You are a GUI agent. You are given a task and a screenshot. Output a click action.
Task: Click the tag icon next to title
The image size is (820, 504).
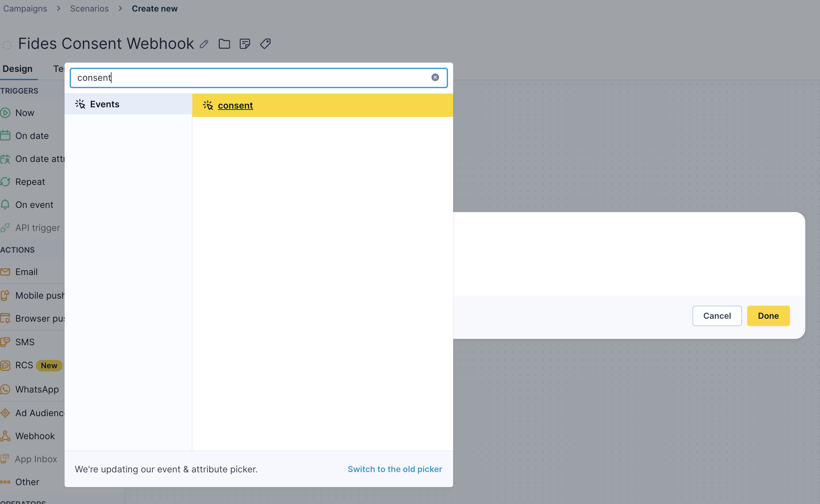coord(266,44)
